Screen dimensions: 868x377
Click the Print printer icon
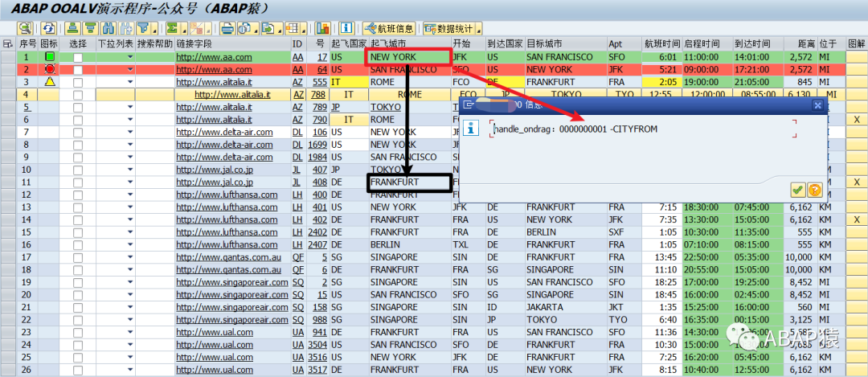[x=227, y=27]
